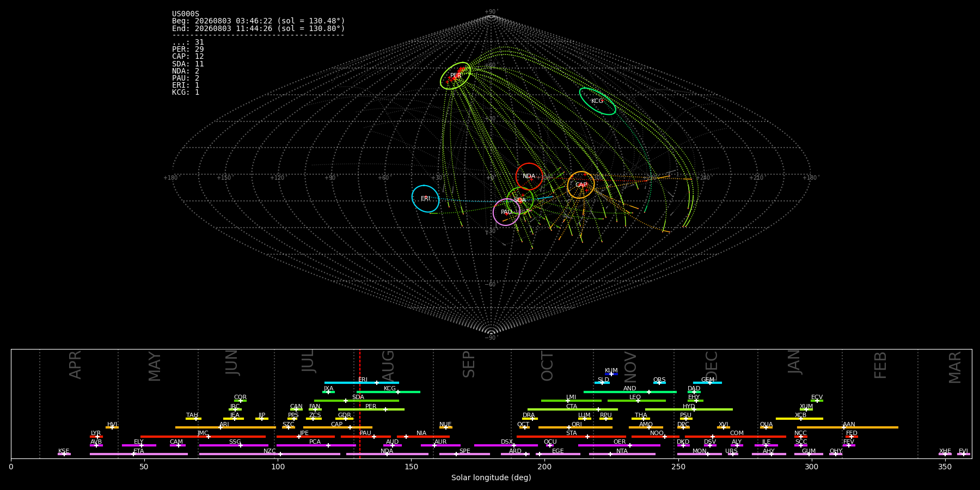Click the PER radiant circle on the map
The width and height of the screenshot is (980, 490).
coord(455,76)
